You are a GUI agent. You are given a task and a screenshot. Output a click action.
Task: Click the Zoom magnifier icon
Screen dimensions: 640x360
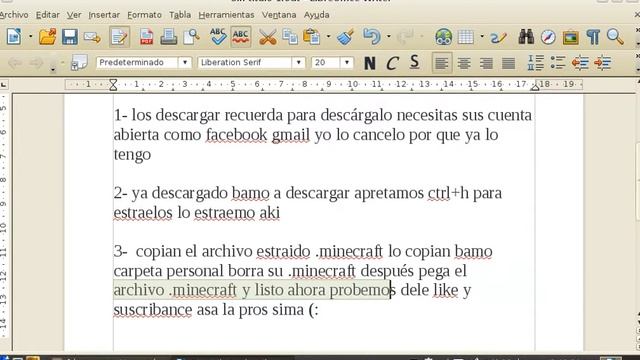click(615, 37)
